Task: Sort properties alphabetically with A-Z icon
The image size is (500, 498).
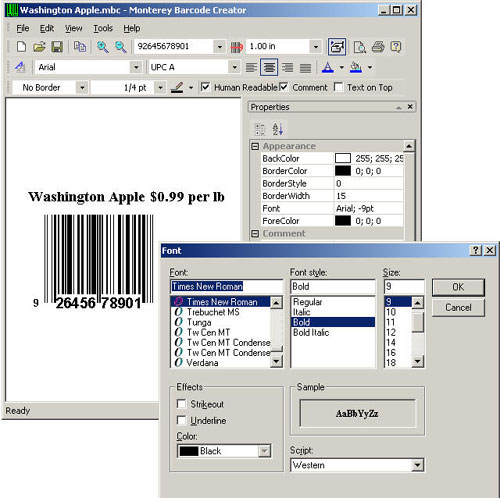Action: [277, 129]
